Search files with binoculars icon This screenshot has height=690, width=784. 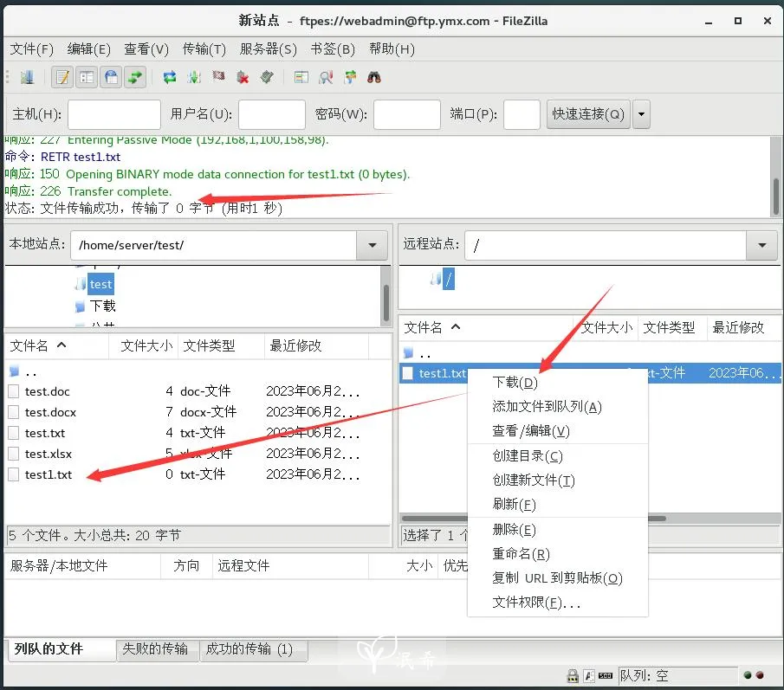click(x=374, y=77)
